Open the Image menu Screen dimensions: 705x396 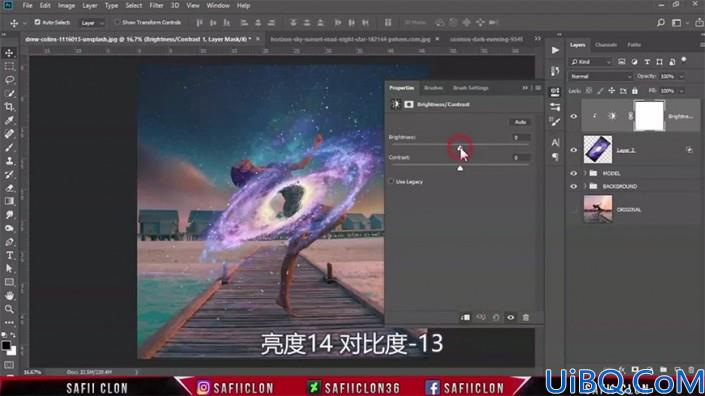pyautogui.click(x=67, y=5)
